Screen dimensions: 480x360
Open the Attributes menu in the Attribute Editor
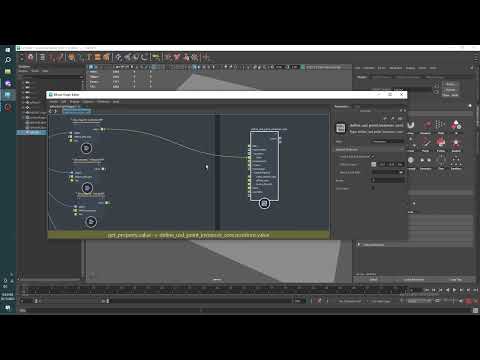(396, 68)
